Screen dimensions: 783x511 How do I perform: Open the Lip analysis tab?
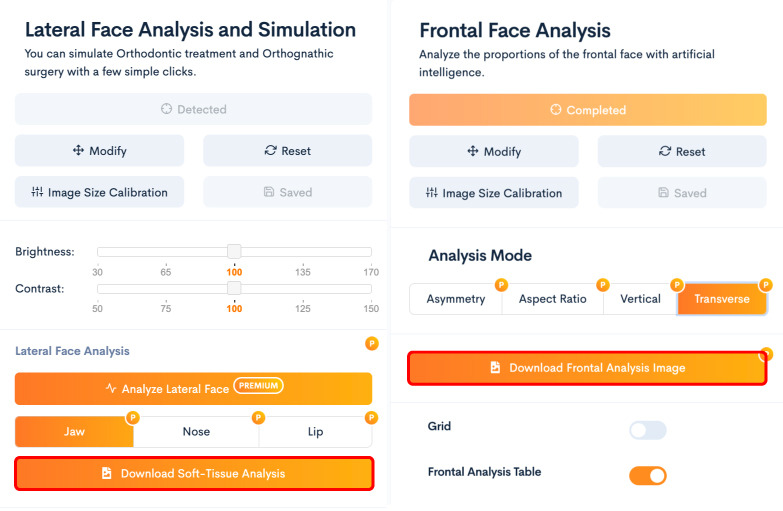(x=315, y=432)
